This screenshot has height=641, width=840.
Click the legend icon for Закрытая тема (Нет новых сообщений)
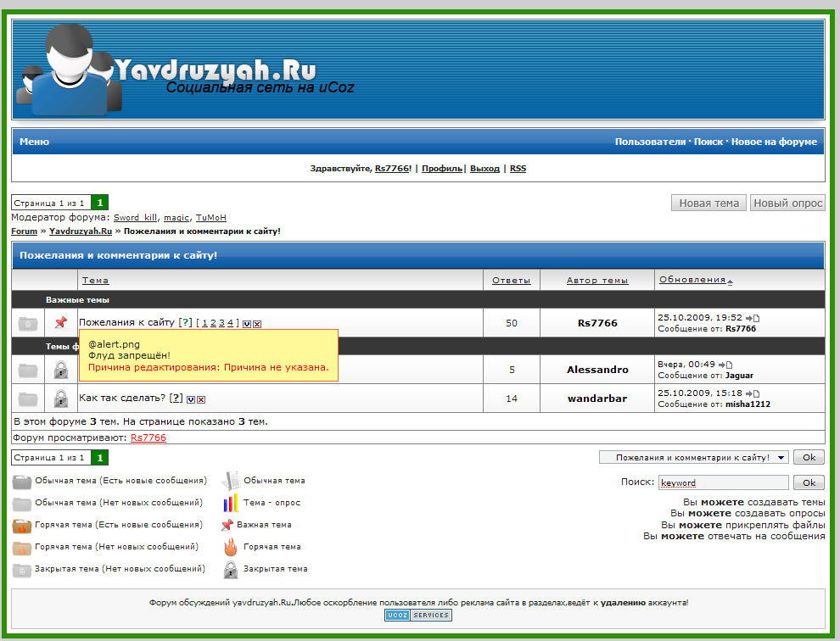22,570
